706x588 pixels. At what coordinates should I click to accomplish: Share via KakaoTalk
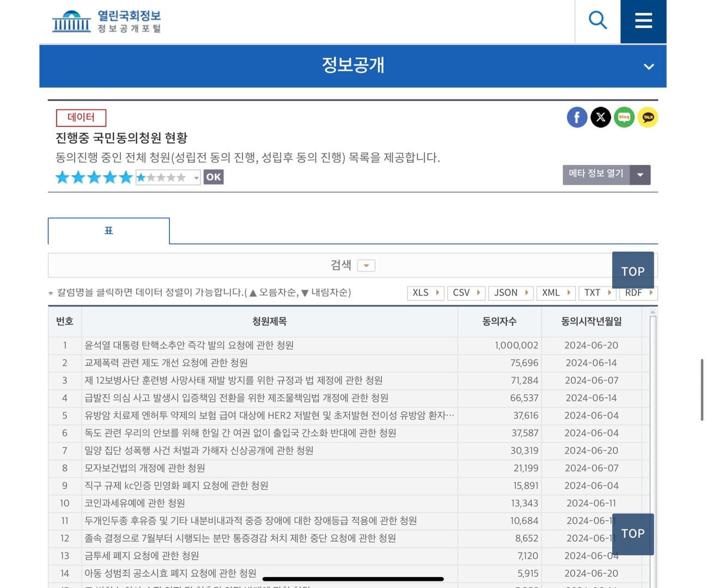(648, 117)
